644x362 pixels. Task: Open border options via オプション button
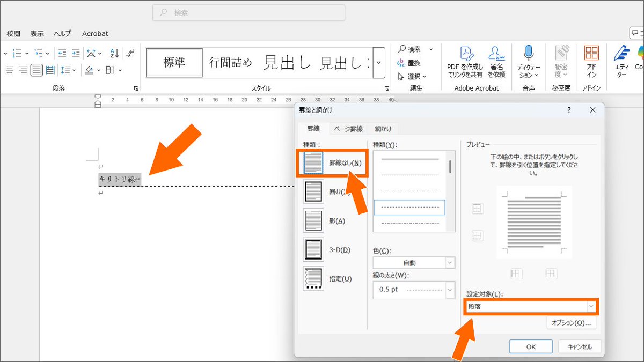[570, 322]
